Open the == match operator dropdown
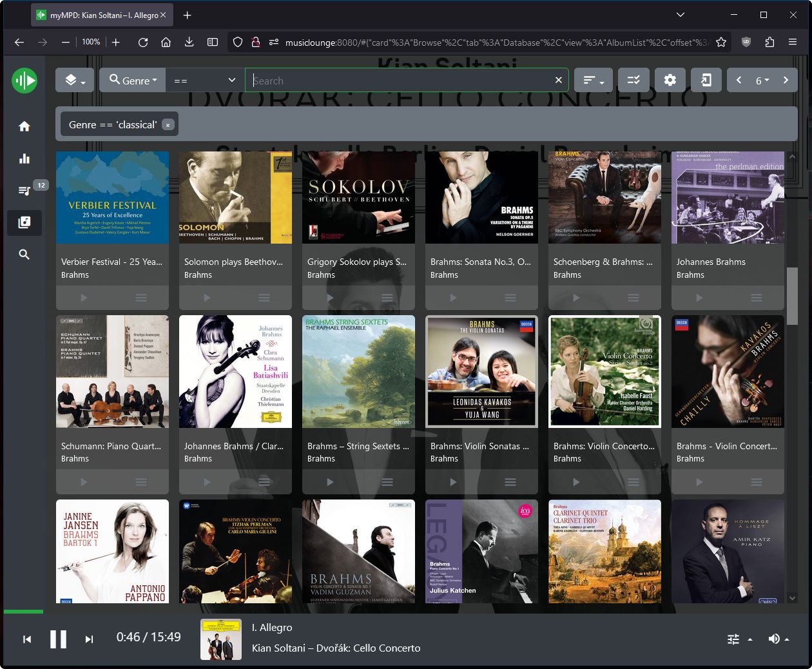The image size is (812, 669). (205, 81)
